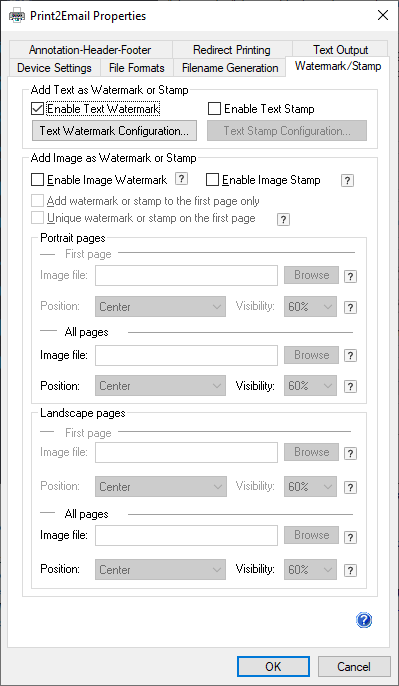Click help icon for Portrait All pages visibility
This screenshot has height=686, width=399.
coord(350,387)
